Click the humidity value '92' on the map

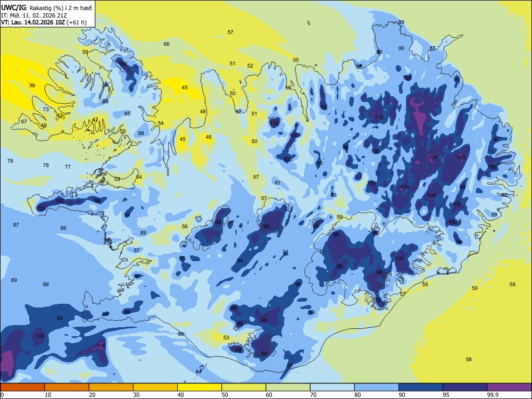click(x=504, y=195)
